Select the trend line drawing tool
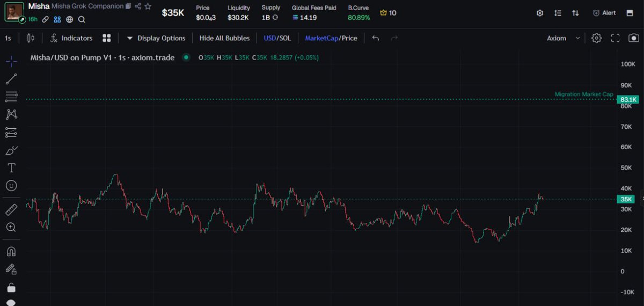The height and width of the screenshot is (306, 644). [x=11, y=79]
